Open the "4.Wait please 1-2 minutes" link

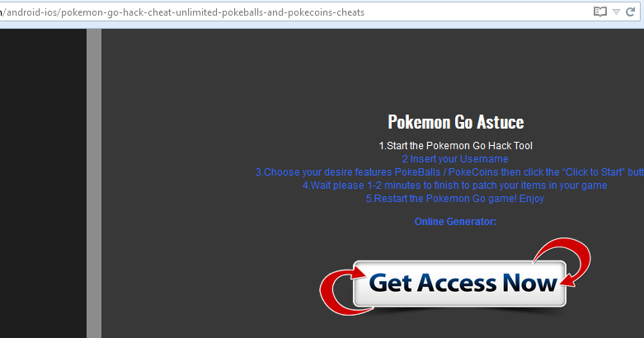point(455,185)
